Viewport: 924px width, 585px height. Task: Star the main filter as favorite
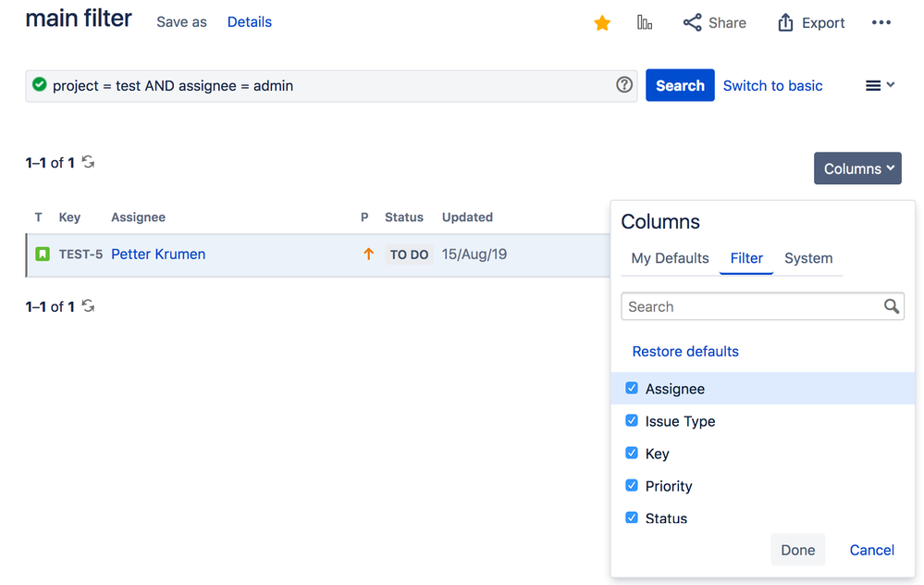(x=602, y=22)
